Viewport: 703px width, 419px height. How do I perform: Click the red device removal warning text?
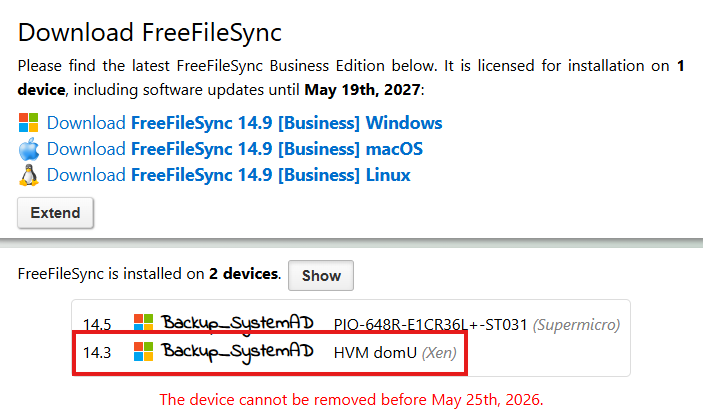(x=352, y=399)
